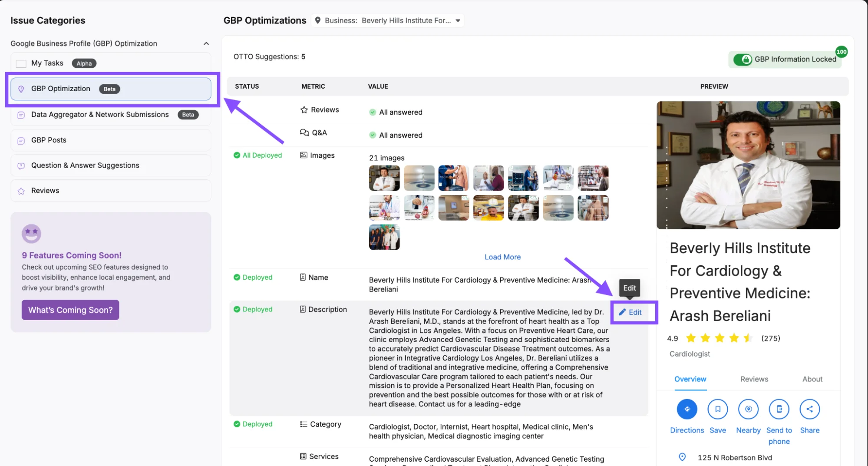Click the GBP Posts icon
The width and height of the screenshot is (868, 466).
click(21, 141)
